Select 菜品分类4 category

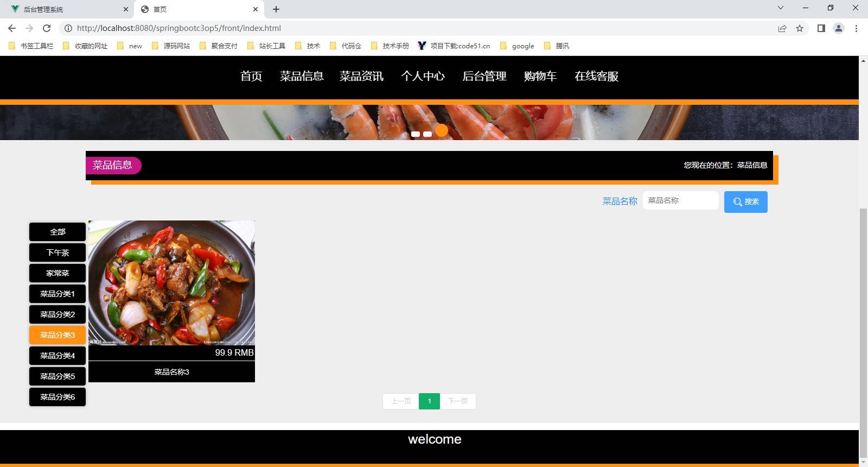pyautogui.click(x=58, y=356)
